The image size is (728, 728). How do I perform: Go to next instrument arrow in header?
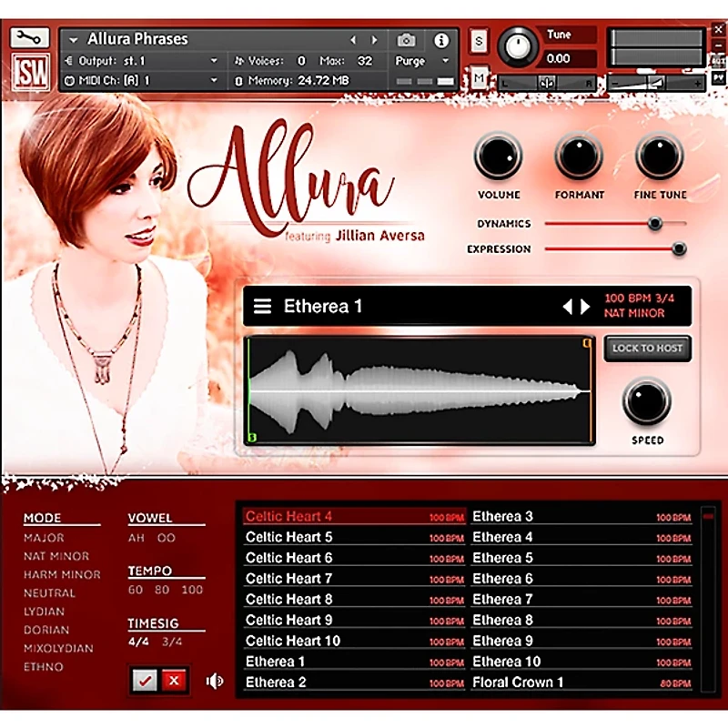(374, 40)
